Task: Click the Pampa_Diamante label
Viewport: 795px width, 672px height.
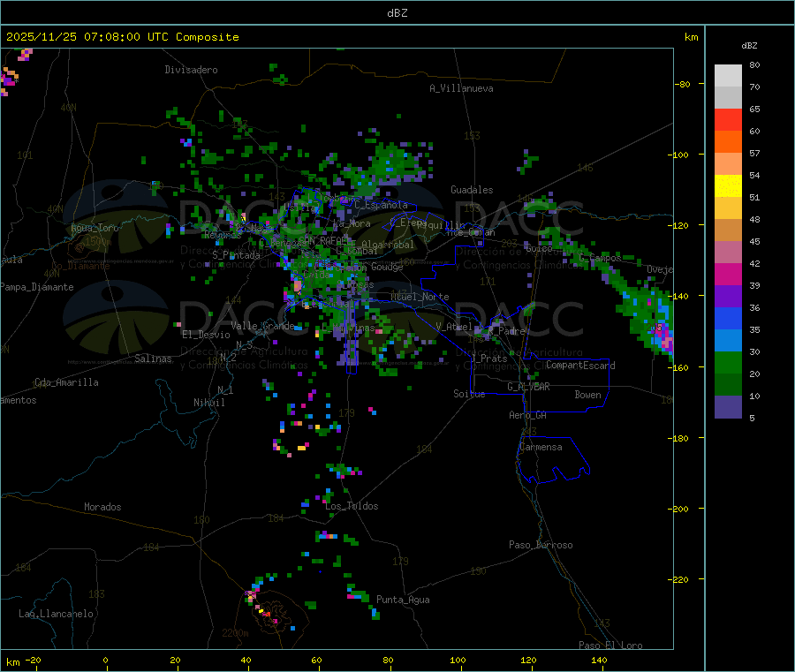Action: click(37, 287)
